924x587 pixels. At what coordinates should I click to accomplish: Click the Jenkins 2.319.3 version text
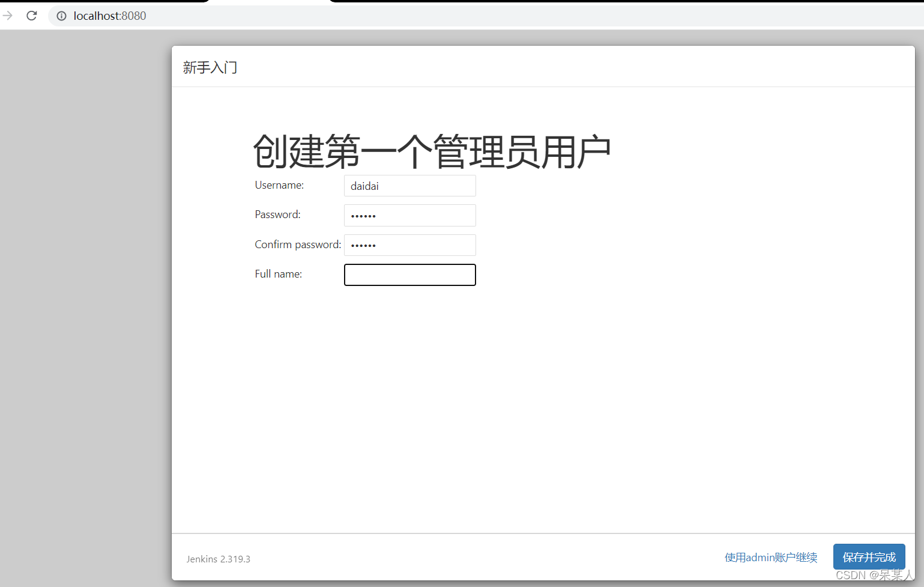[218, 559]
